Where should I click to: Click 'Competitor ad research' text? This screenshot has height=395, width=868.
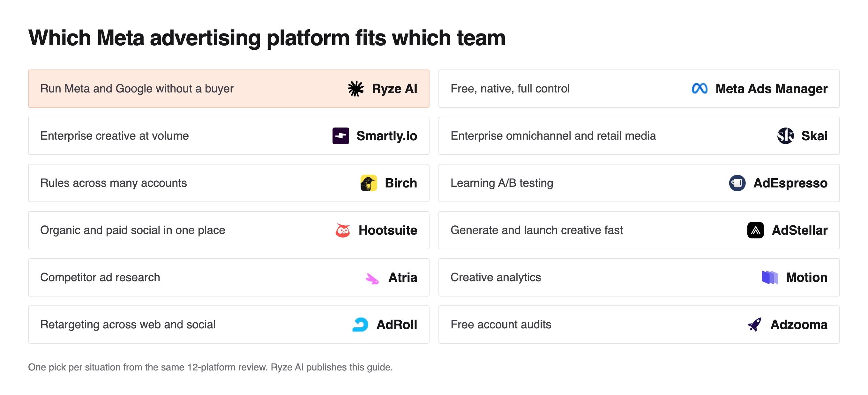click(x=100, y=277)
